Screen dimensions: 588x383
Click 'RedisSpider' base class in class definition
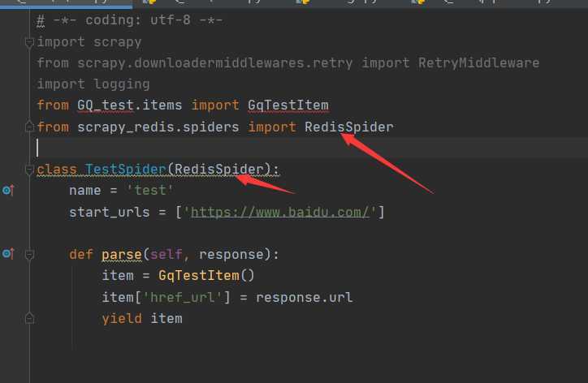click(x=219, y=170)
